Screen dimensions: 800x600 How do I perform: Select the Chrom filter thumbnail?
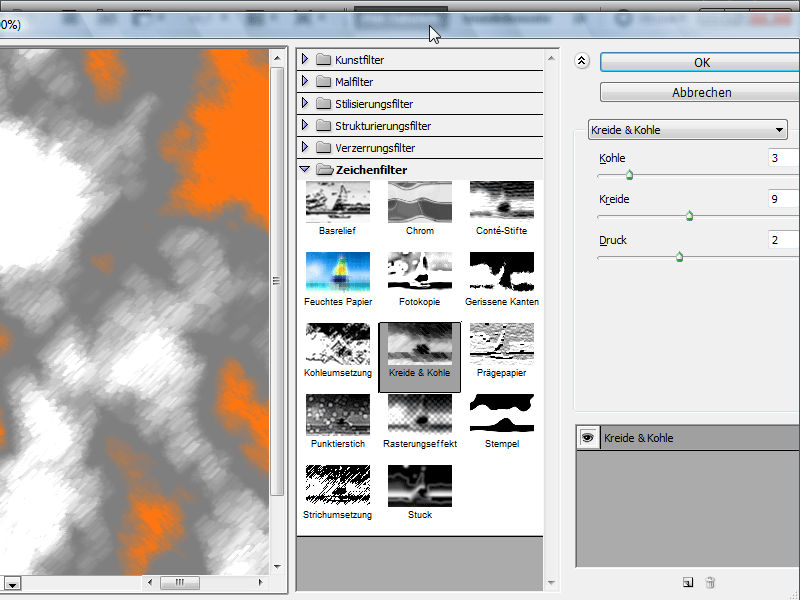pyautogui.click(x=420, y=202)
